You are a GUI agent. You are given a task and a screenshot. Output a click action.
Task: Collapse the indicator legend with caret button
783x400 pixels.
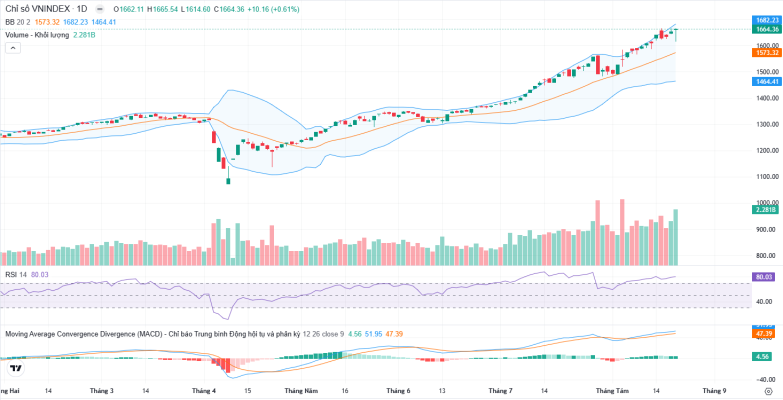tap(13, 48)
